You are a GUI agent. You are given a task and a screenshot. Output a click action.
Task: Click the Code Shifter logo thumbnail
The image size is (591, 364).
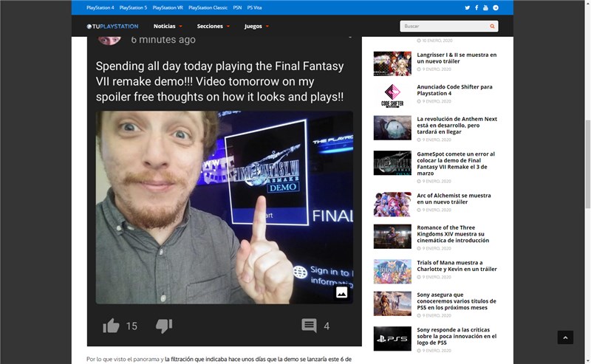(x=392, y=96)
